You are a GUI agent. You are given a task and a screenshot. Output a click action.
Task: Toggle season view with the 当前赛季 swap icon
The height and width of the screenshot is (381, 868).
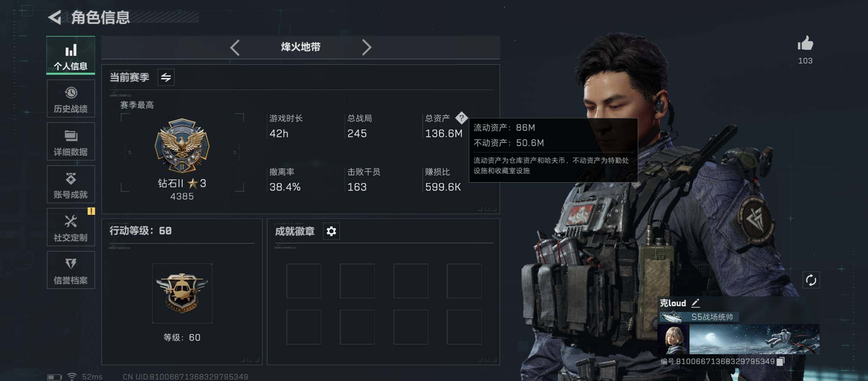(x=166, y=77)
